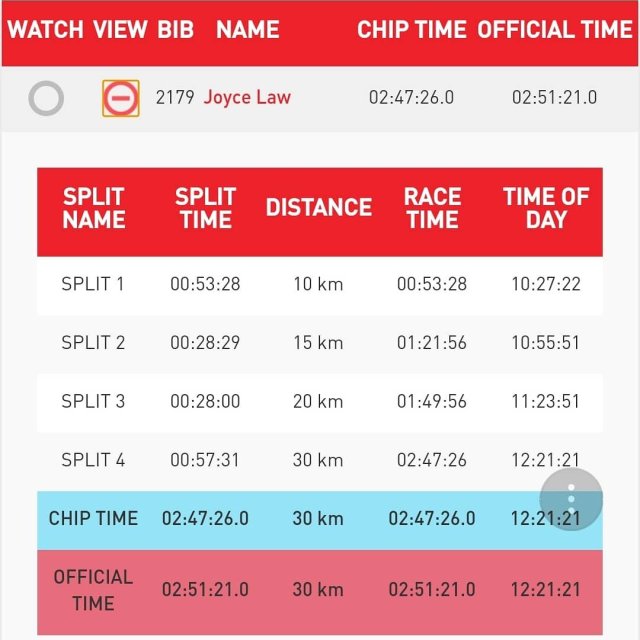640x640 pixels.
Task: Sort by BIB column header
Action: pyautogui.click(x=176, y=30)
